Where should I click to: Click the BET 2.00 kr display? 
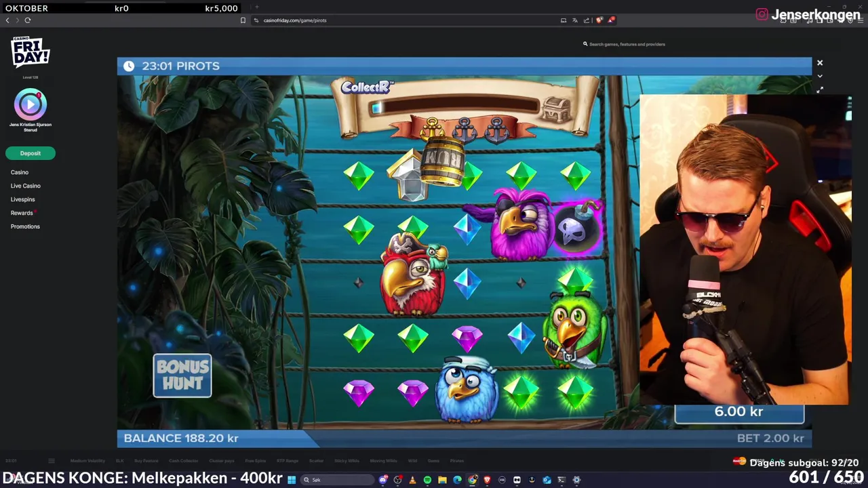click(x=770, y=439)
